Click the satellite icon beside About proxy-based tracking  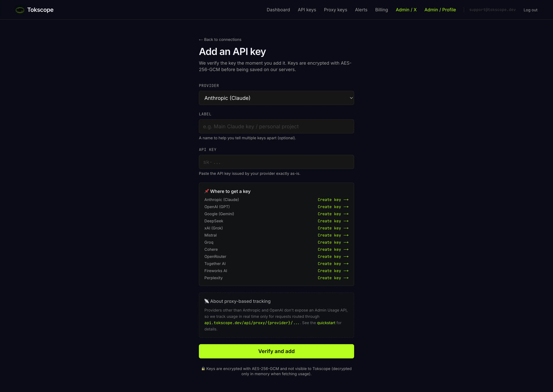pyautogui.click(x=206, y=301)
